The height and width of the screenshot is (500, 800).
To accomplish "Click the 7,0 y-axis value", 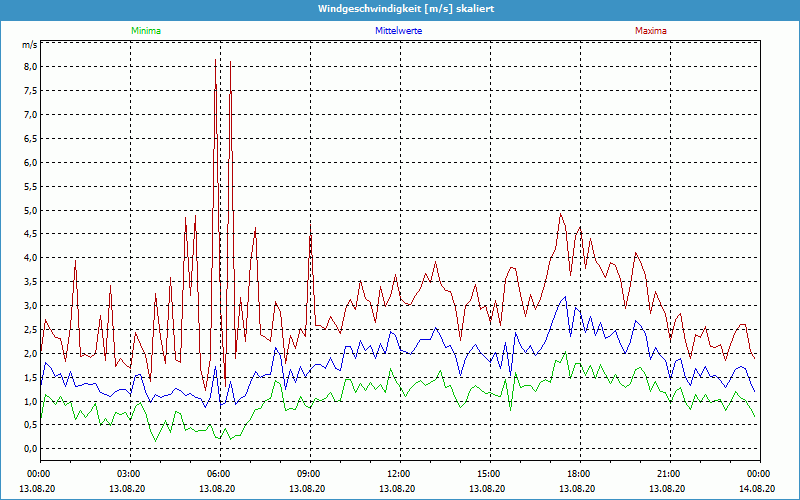I will pos(31,115).
